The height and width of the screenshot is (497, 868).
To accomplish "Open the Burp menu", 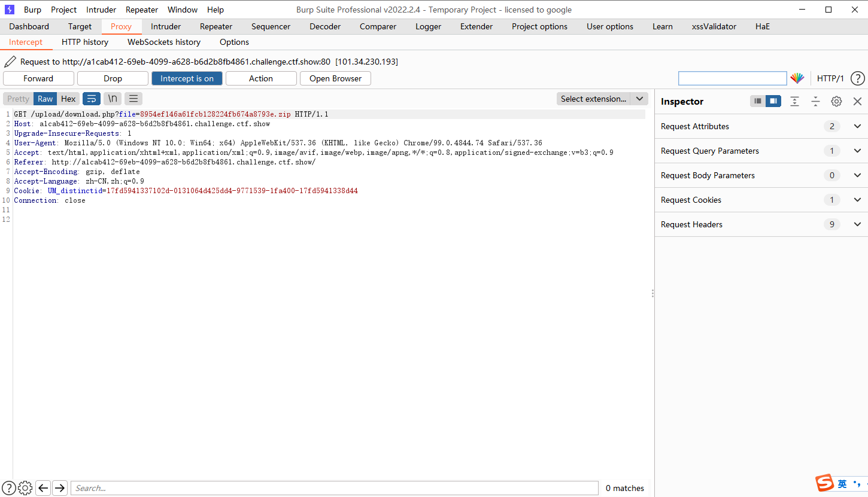I will pyautogui.click(x=32, y=10).
